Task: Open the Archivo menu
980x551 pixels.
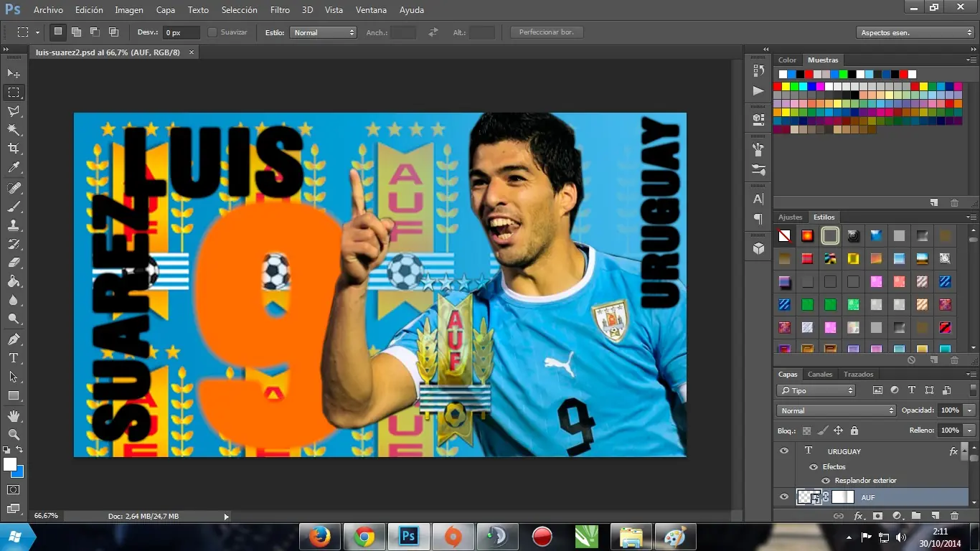Action: (x=48, y=10)
